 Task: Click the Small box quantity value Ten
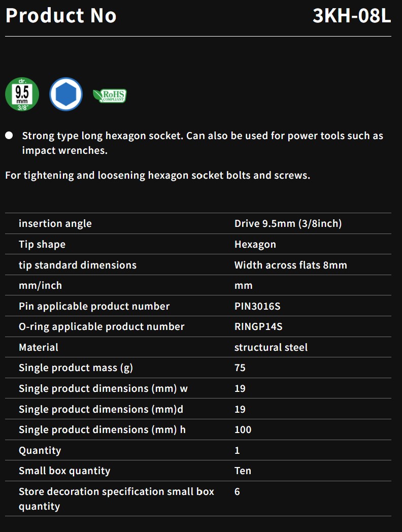243,471
